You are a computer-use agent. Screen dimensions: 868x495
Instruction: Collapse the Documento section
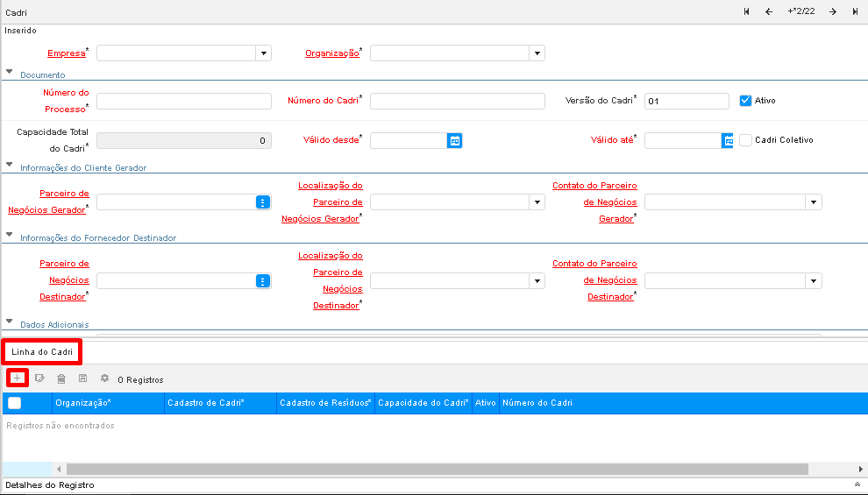click(x=10, y=72)
